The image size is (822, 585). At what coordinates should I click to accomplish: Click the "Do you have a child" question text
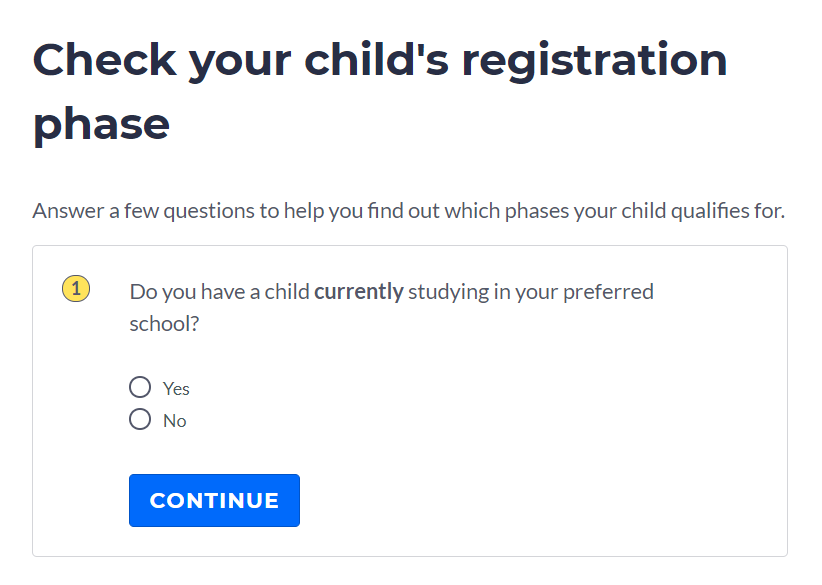(220, 292)
